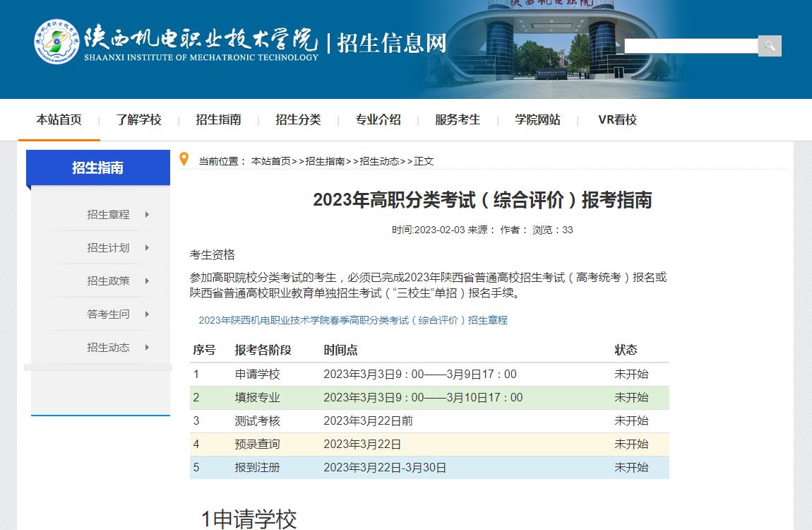
Task: Open the 专业介绍 navigation item
Action: coord(378,119)
